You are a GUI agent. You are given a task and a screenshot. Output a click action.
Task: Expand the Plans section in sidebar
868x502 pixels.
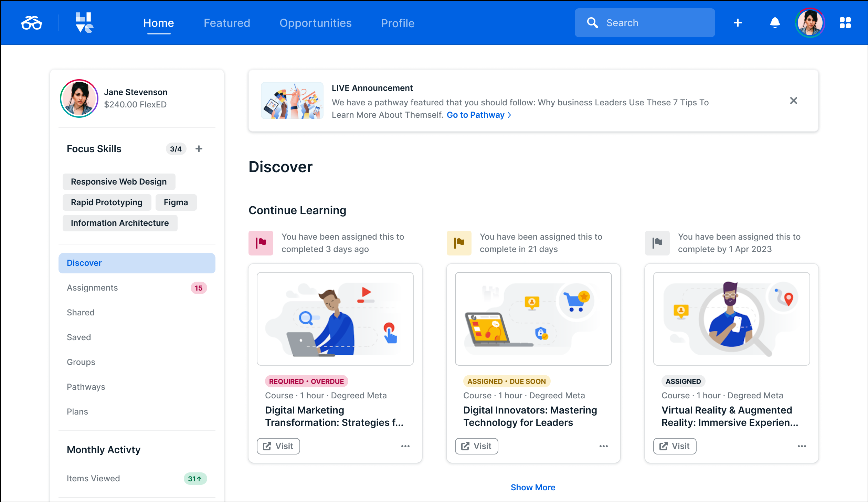(77, 411)
